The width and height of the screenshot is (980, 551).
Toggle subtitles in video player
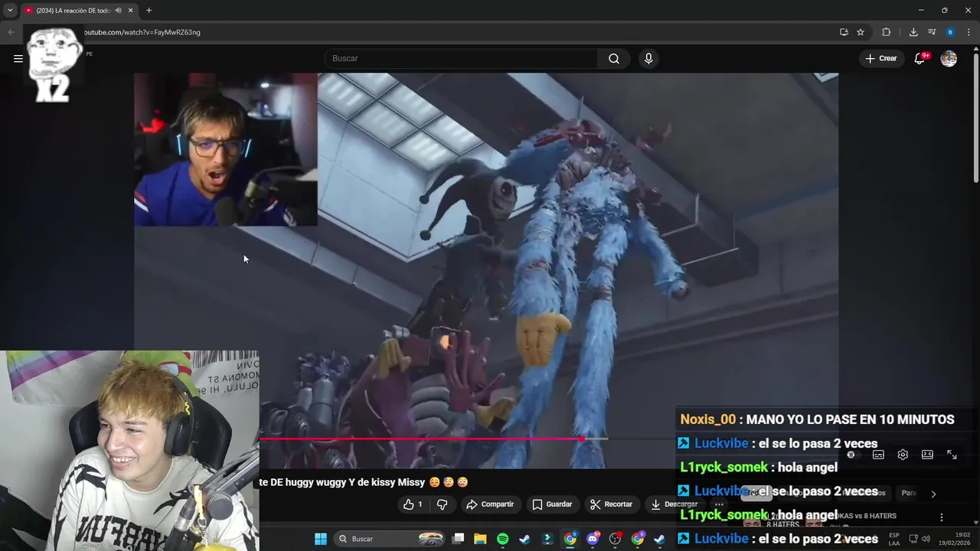[x=878, y=455]
